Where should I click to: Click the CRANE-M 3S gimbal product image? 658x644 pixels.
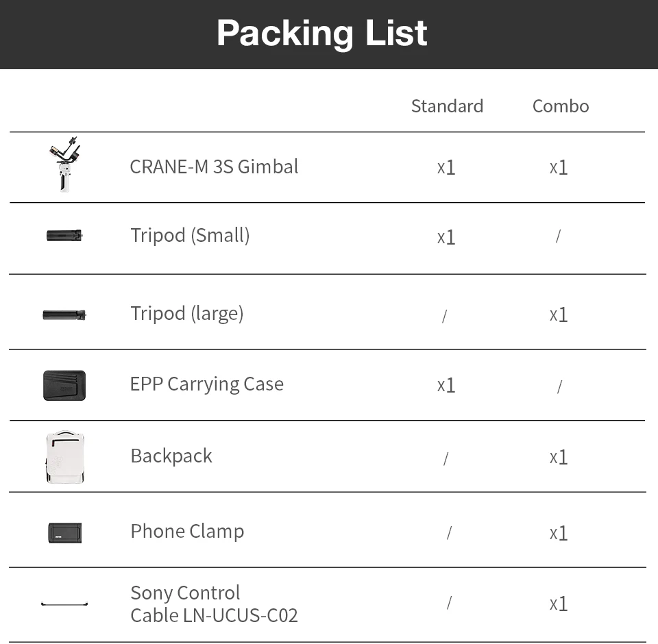pyautogui.click(x=64, y=165)
